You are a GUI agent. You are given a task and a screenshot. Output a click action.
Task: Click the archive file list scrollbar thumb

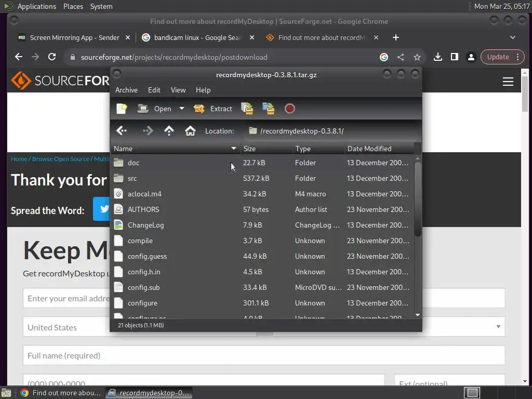point(418,199)
